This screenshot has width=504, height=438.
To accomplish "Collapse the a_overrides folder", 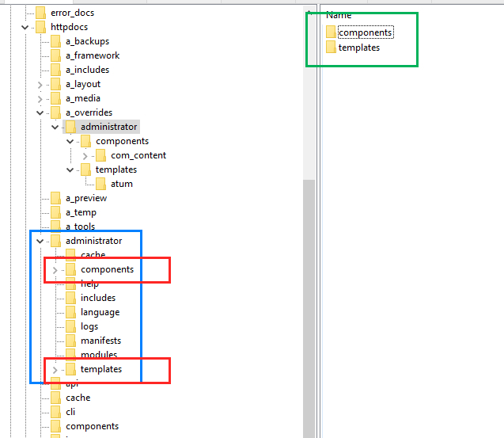I will click(40, 113).
